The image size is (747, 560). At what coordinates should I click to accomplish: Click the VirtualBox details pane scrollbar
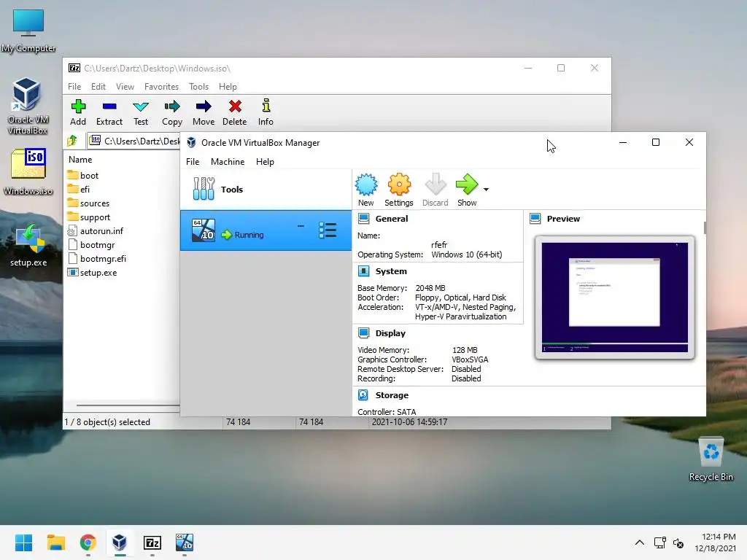(x=705, y=227)
